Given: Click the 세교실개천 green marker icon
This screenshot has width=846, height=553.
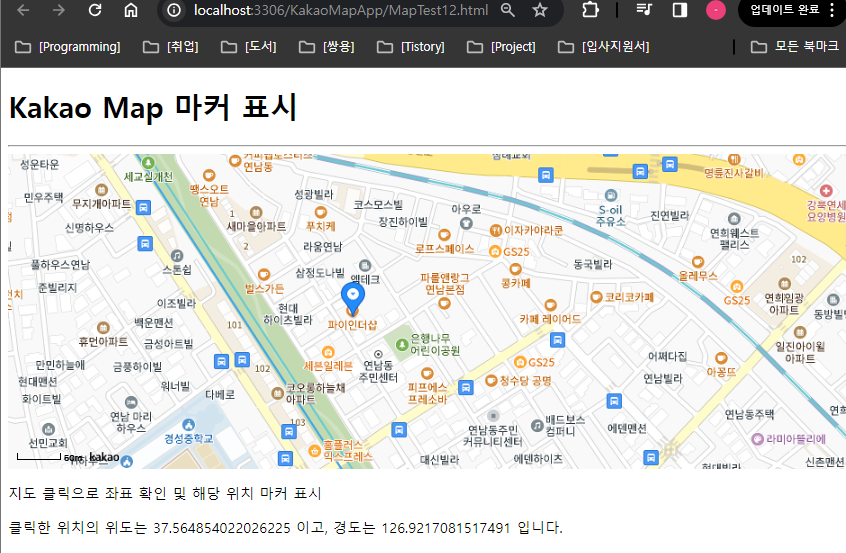Looking at the screenshot, I should [148, 163].
